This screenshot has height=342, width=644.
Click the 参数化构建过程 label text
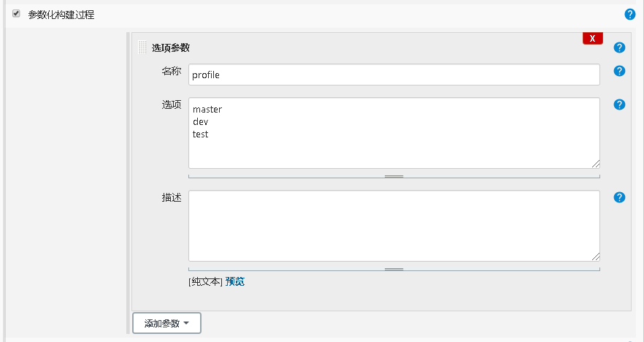(61, 15)
